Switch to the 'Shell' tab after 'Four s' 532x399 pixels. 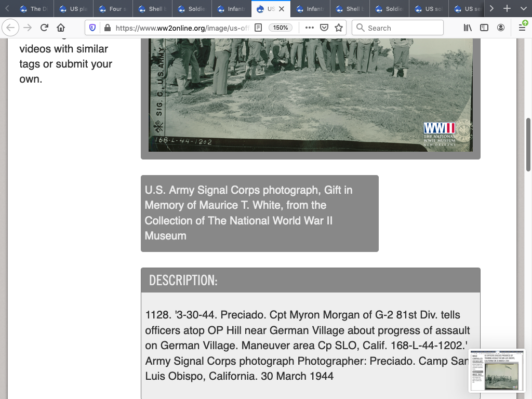pyautogui.click(x=153, y=9)
